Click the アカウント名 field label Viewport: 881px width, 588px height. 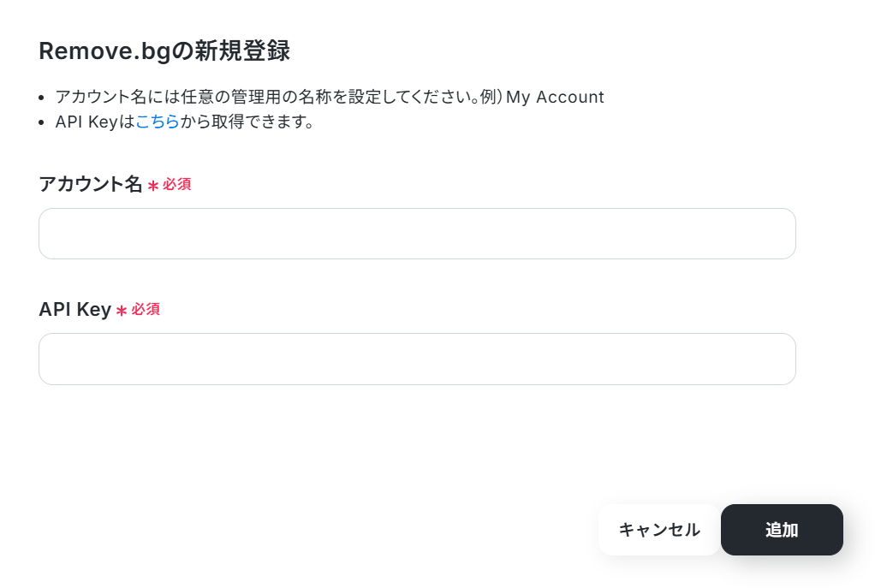pos(90,184)
